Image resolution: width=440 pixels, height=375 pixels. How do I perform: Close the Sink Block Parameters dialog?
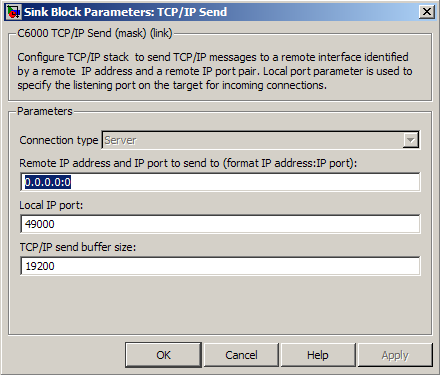[x=427, y=12]
